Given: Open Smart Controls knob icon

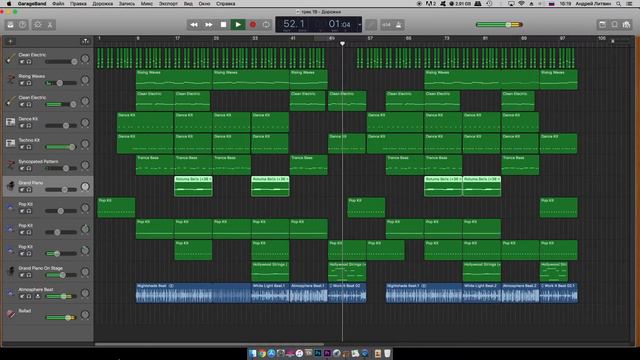Looking at the screenshot, I should [38, 24].
